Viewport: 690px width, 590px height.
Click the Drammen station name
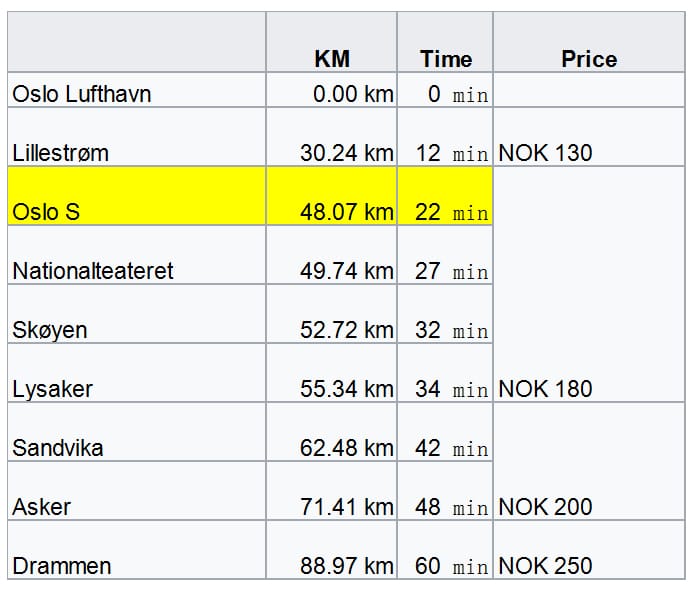[62, 566]
